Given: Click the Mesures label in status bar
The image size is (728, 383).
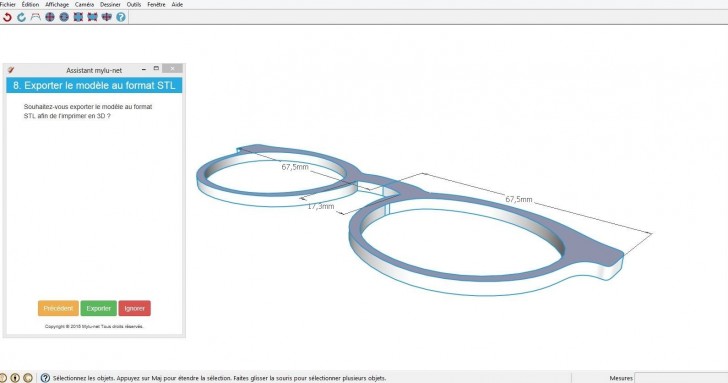Looking at the screenshot, I should tap(621, 378).
